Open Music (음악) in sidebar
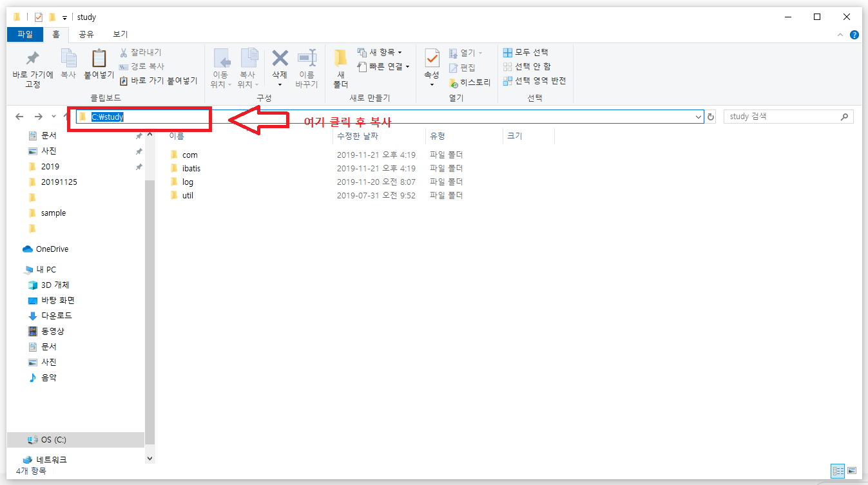This screenshot has height=485, width=868. 48,377
